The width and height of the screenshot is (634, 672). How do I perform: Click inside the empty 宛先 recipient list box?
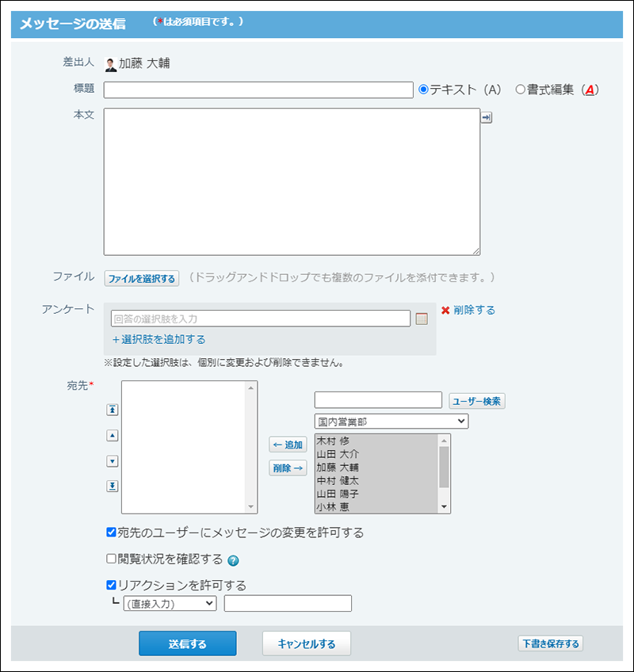(184, 447)
